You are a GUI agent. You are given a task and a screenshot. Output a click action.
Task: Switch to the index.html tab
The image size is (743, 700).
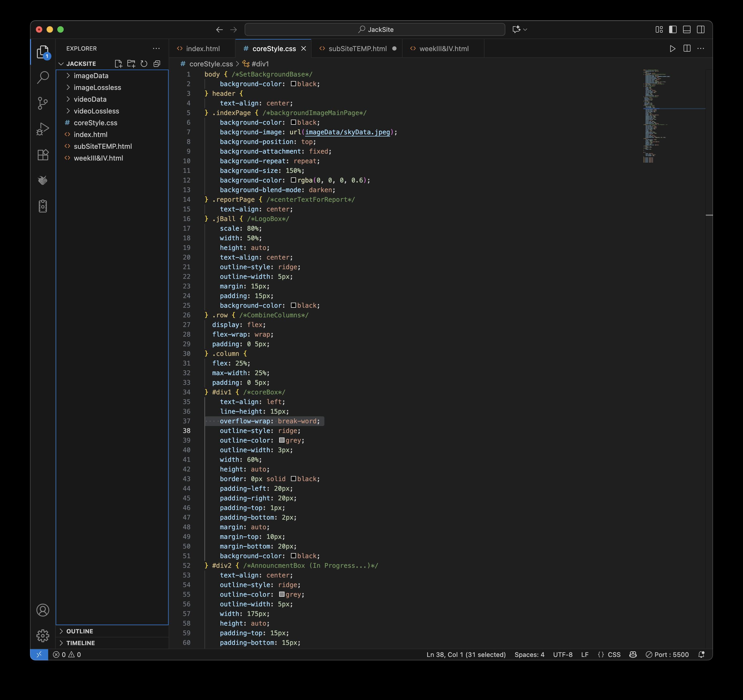click(203, 49)
